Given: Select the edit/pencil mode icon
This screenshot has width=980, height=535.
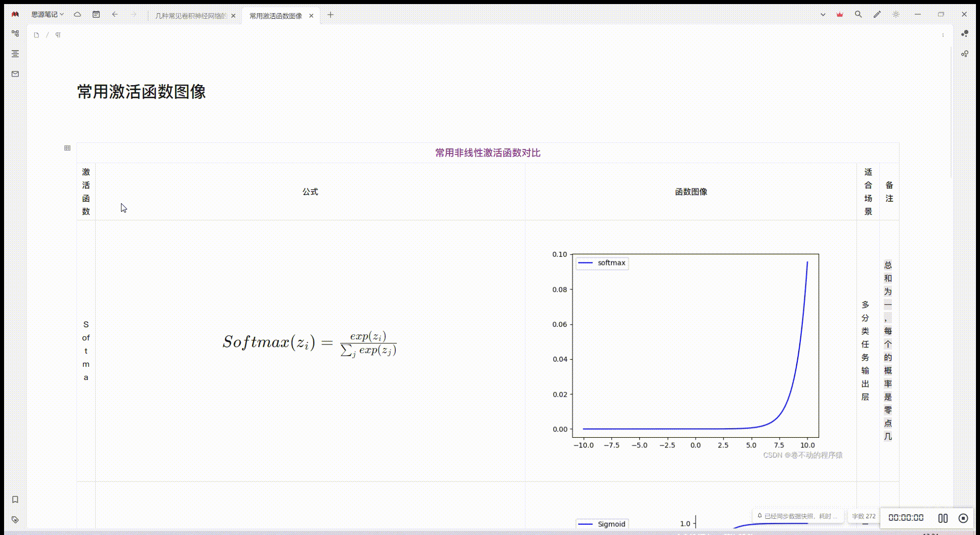Looking at the screenshot, I should click(877, 14).
